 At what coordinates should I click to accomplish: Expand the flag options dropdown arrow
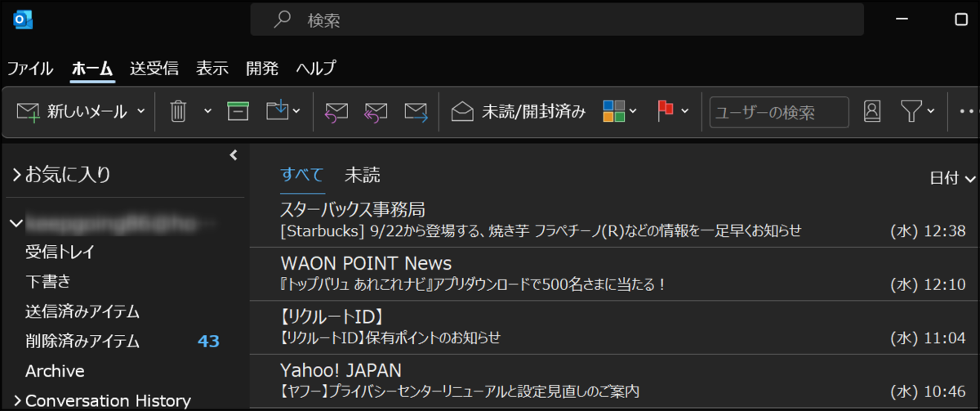685,112
